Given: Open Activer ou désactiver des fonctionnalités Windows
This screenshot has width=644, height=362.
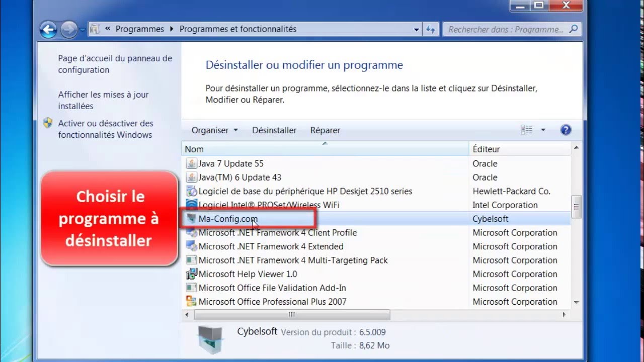Looking at the screenshot, I should coord(106,129).
